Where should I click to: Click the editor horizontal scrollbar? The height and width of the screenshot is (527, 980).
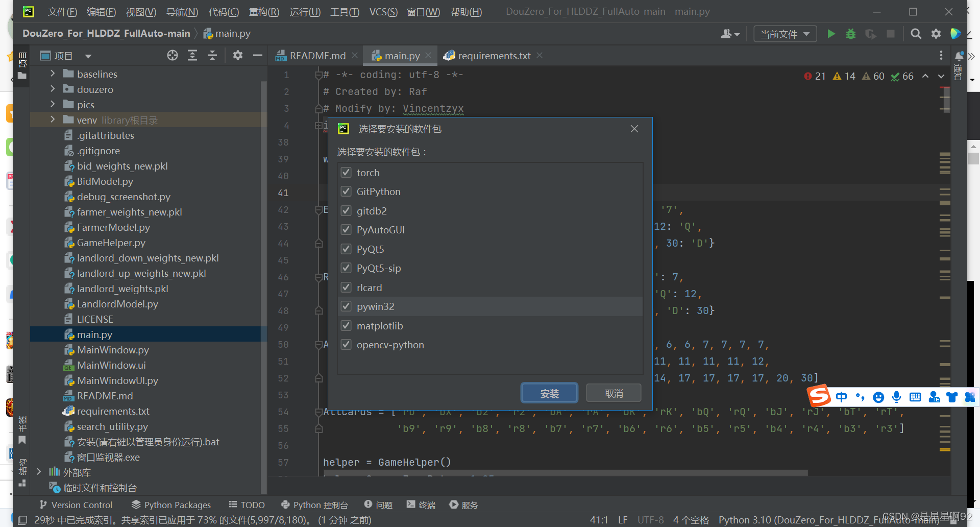(x=566, y=473)
